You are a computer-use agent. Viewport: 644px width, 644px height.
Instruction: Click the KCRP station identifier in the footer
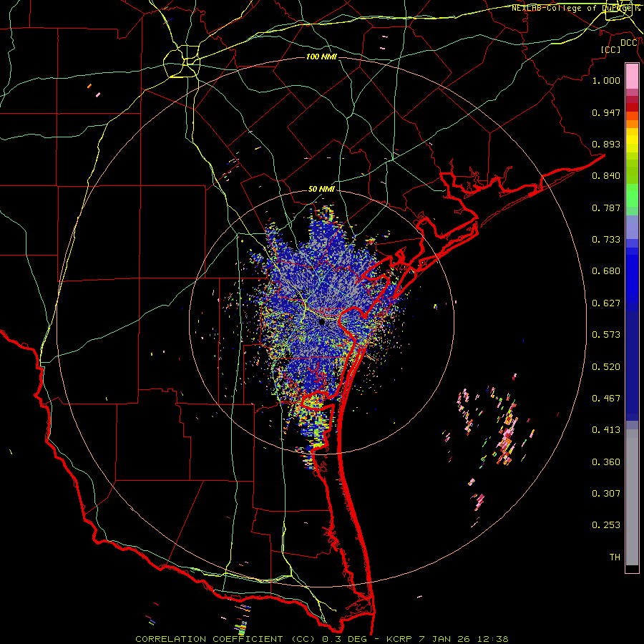pos(400,639)
